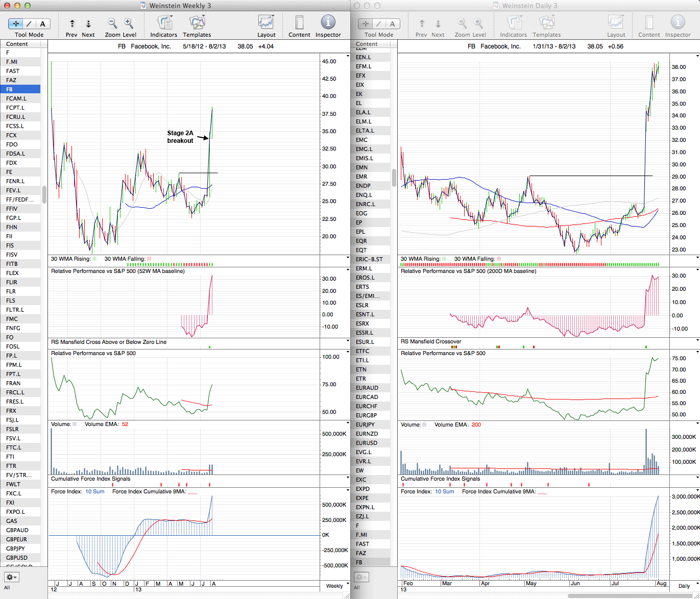Switch to the line drawing tool
This screenshot has width=700, height=599.
(29, 24)
